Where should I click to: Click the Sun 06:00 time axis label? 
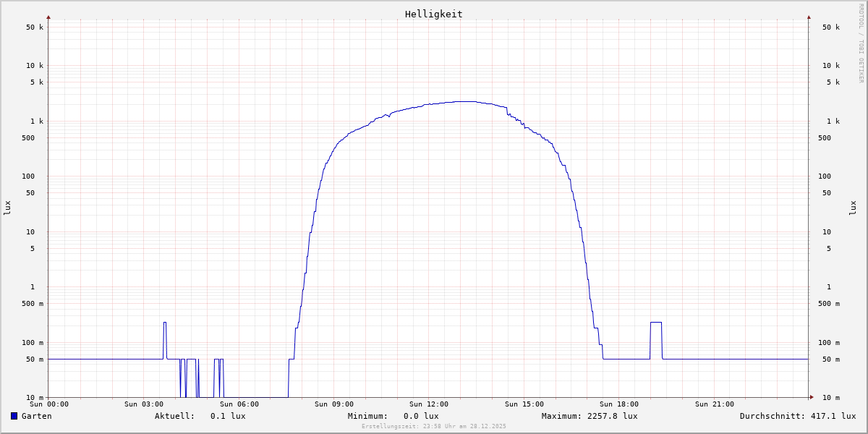point(239,404)
